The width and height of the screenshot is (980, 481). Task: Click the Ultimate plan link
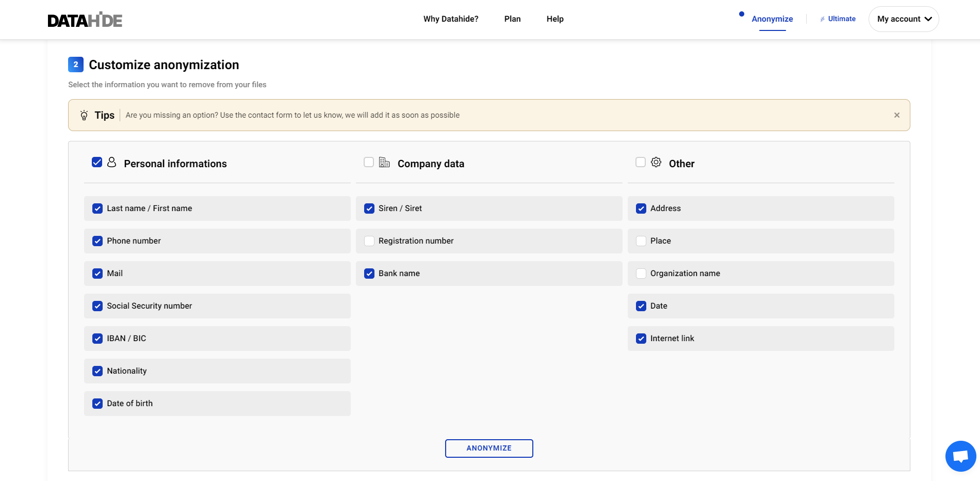point(842,19)
